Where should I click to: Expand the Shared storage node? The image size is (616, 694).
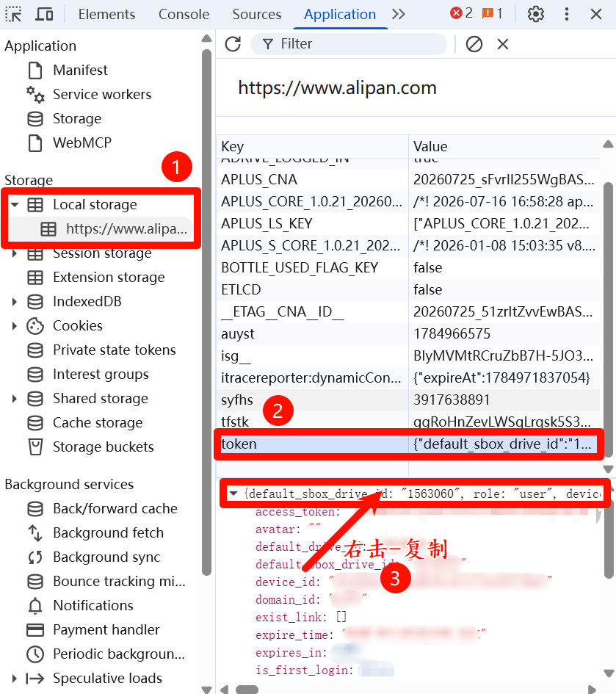click(15, 398)
